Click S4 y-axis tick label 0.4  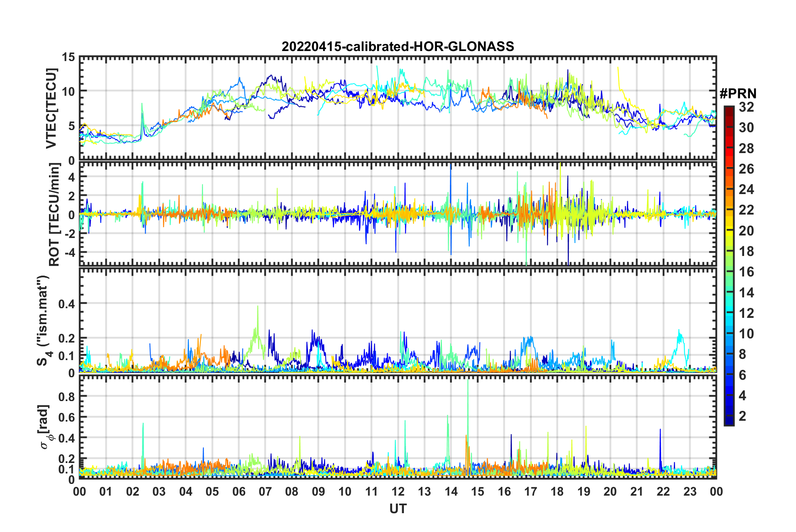(67, 304)
